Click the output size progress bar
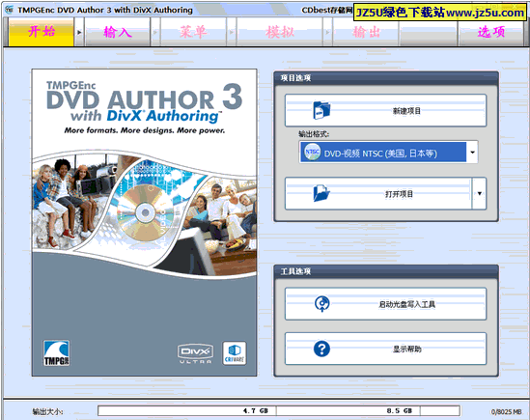The width and height of the screenshot is (530, 420). [279, 411]
